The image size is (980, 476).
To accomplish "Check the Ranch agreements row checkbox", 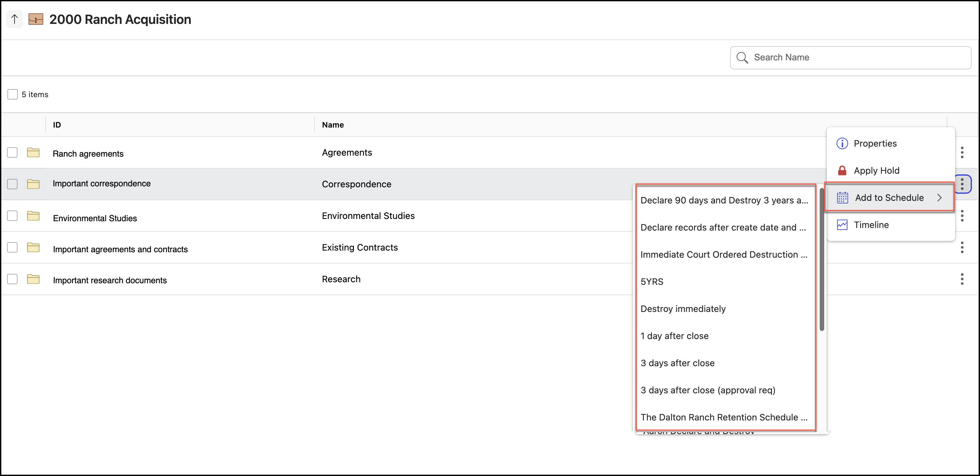I will coord(13,152).
